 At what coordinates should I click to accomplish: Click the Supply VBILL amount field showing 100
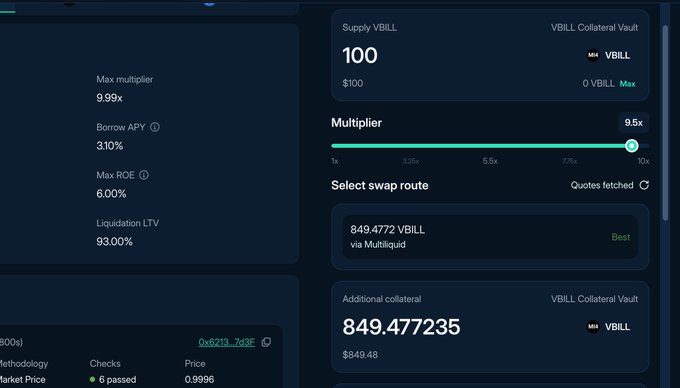(x=360, y=55)
